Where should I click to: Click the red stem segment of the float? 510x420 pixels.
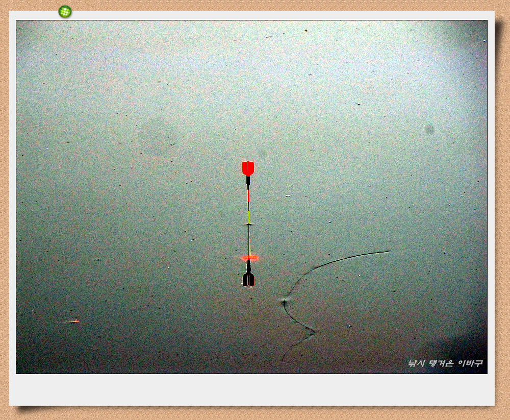(248, 196)
